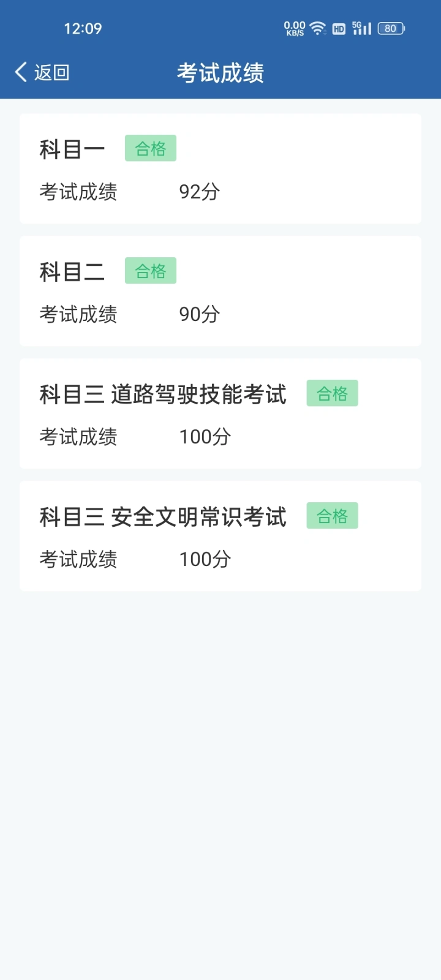Select the 92分 score value
441x980 pixels.
[x=200, y=192]
